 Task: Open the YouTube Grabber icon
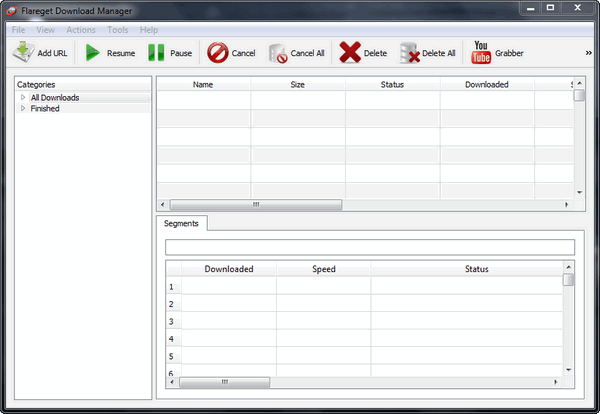click(x=481, y=52)
